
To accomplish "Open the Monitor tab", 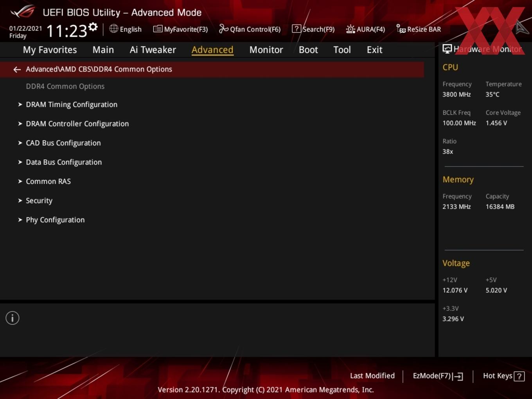I will (x=266, y=50).
